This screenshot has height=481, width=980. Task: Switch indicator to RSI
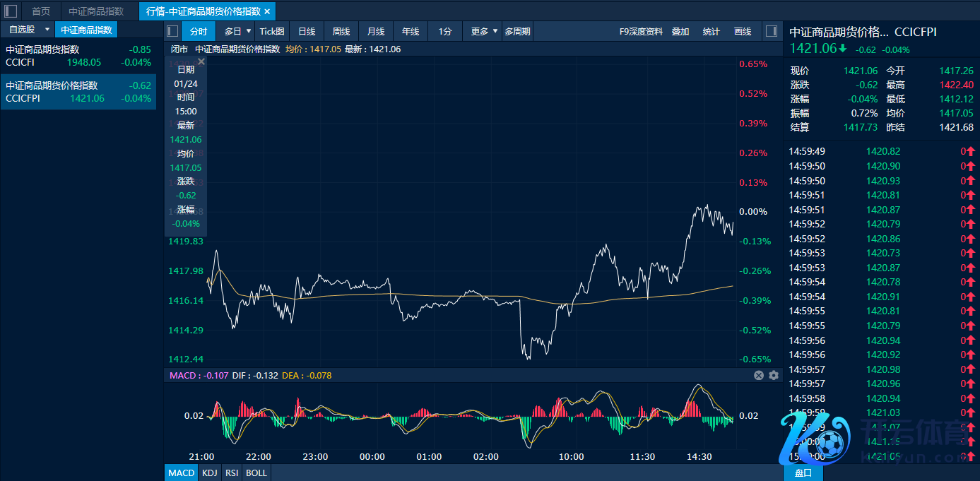click(232, 473)
